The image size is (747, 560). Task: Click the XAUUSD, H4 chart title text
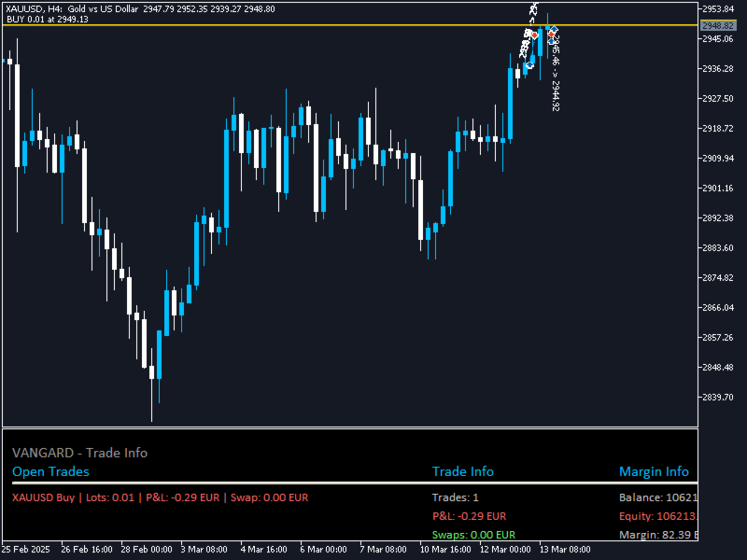click(34, 8)
